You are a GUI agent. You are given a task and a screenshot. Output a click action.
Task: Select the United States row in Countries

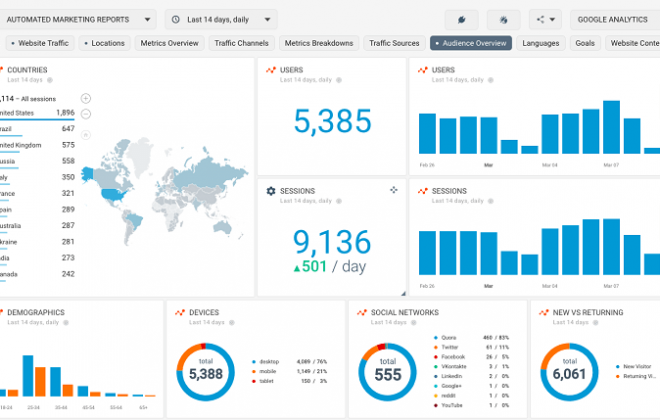40,113
